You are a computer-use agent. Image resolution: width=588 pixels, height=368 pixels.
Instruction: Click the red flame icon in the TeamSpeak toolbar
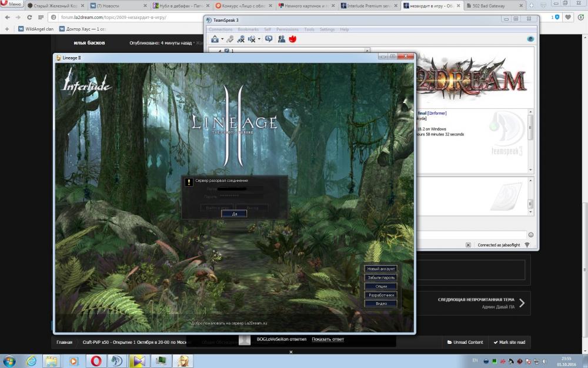[292, 39]
